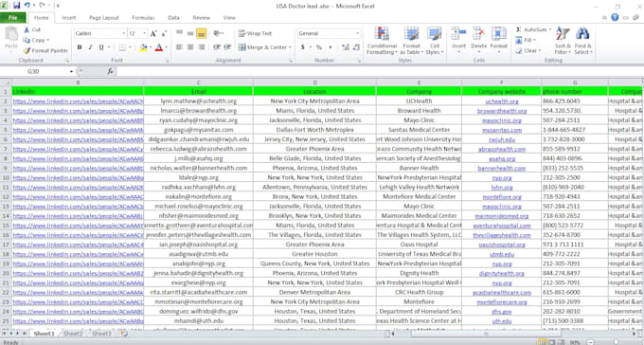Toggle Align Text Right
The width and height of the screenshot is (644, 345).
click(201, 47)
